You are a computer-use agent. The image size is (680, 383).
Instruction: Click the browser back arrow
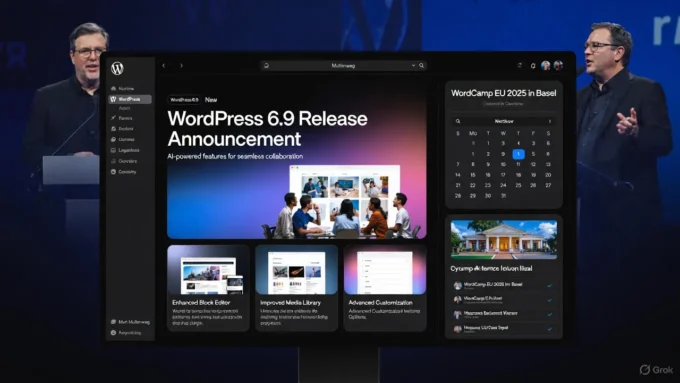click(164, 65)
